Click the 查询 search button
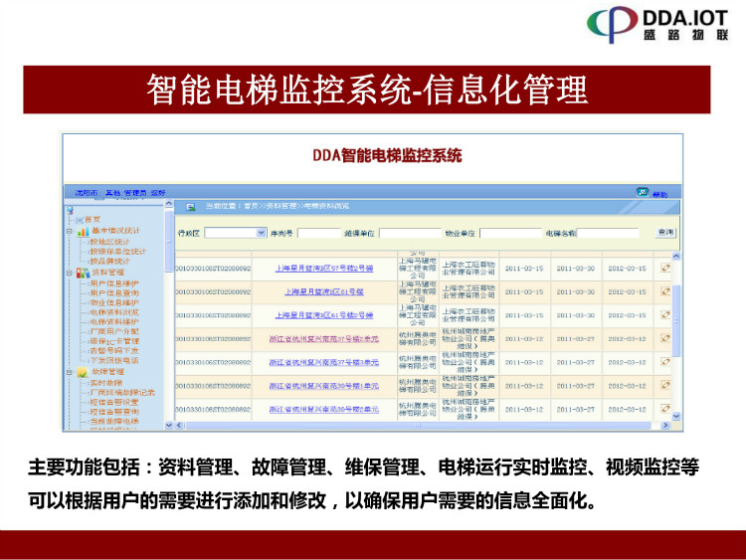Image resolution: width=746 pixels, height=560 pixels. coord(665,232)
